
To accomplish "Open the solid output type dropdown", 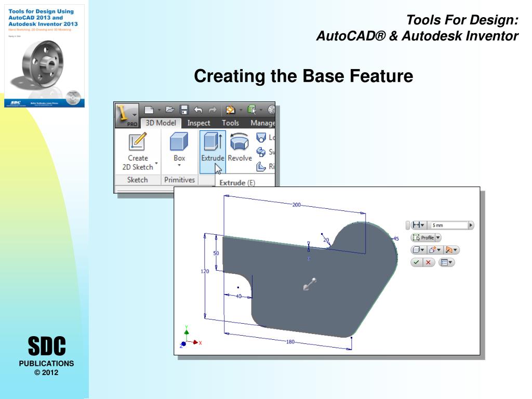I will tap(418, 250).
